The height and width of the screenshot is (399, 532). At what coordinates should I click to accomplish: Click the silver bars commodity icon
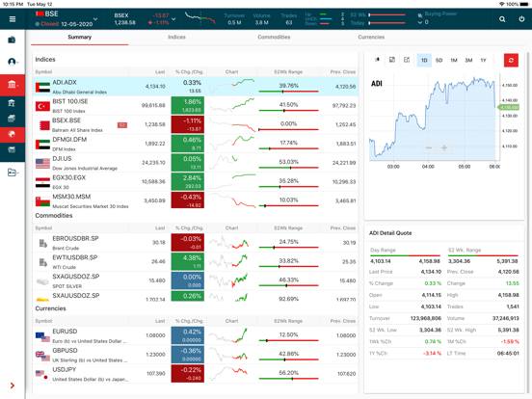coord(42,281)
